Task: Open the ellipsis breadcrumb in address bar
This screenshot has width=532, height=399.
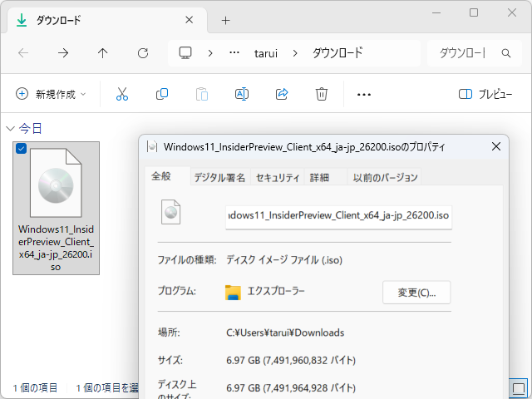Action: [234, 53]
